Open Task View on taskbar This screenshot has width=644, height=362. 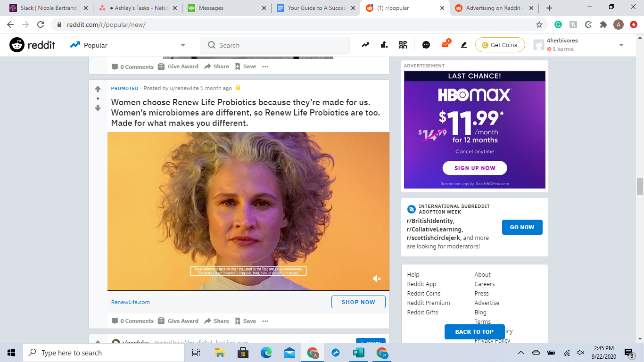point(196,353)
